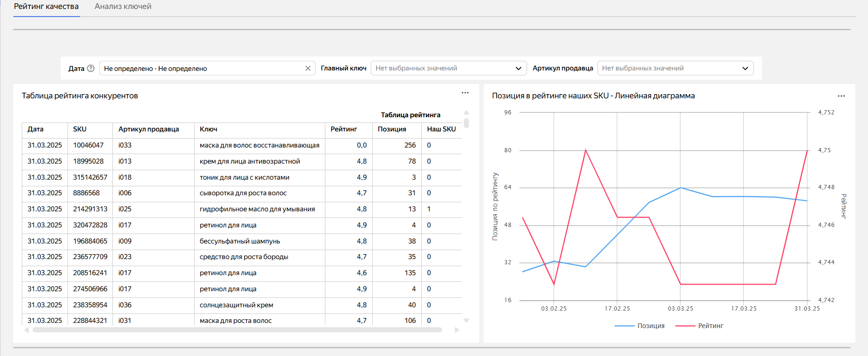868x356 pixels.
Task: Click the vertical scrollbar thumb of table
Action: [466, 123]
